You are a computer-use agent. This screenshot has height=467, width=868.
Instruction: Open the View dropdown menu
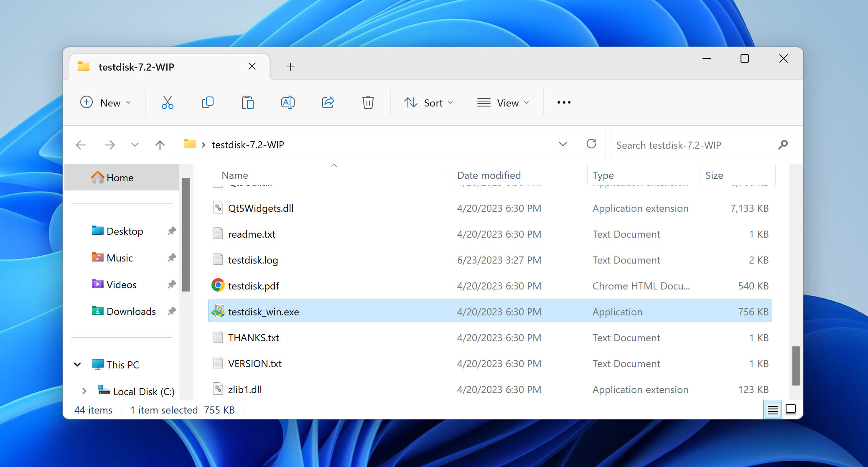pos(503,102)
